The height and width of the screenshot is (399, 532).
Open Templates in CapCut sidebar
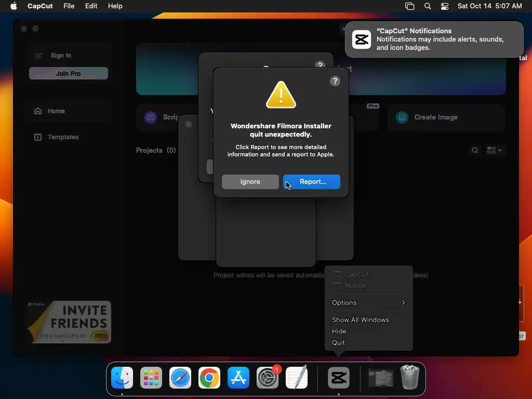63,137
